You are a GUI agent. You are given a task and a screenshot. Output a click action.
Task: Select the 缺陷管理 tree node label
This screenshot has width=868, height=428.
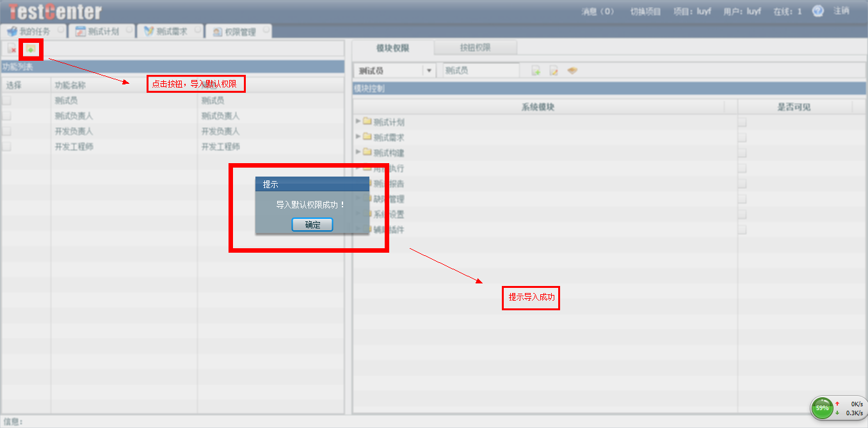pyautogui.click(x=389, y=199)
